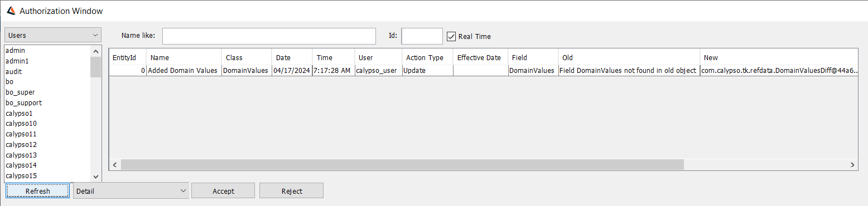Select user calypso10 in the list

[47, 124]
